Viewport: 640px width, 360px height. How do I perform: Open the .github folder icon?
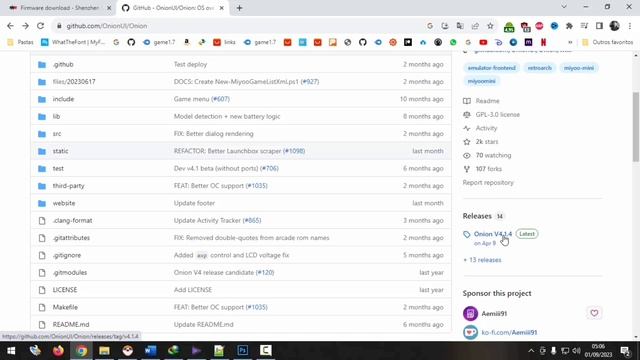coord(42,64)
